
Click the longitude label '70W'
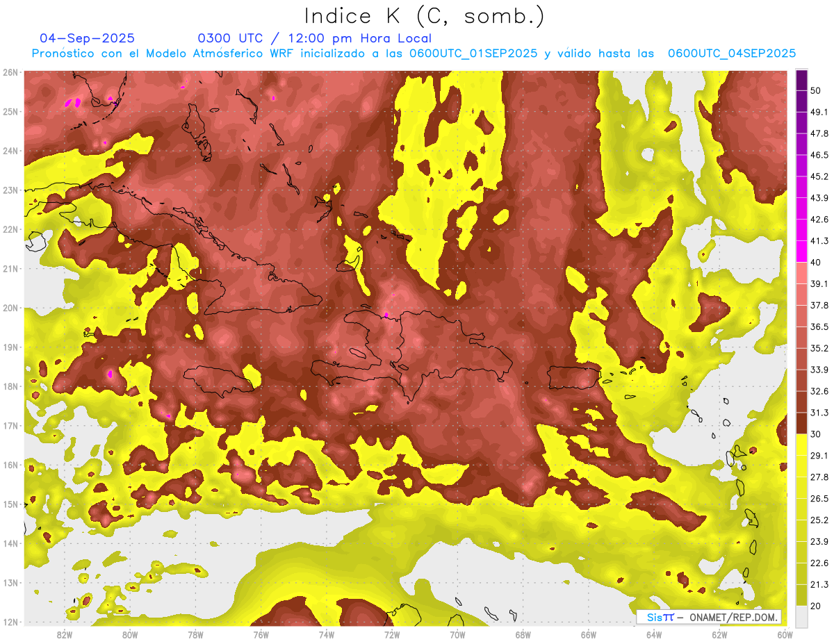click(x=457, y=635)
